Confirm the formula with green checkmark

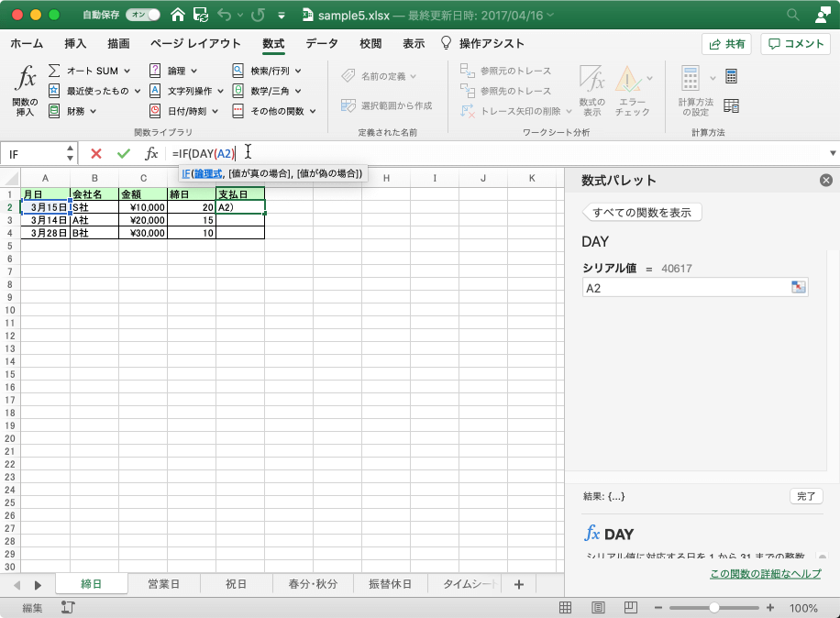click(x=124, y=154)
